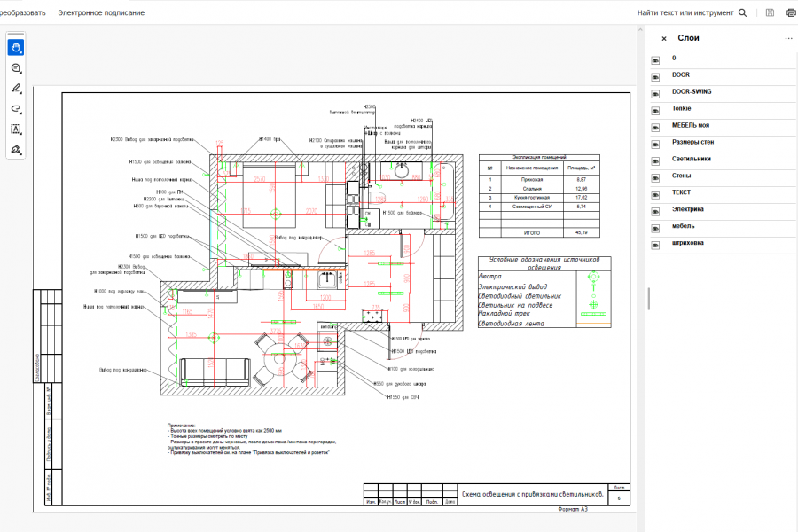Click the document scrollbar up arrow
The image size is (798, 532).
pos(640,30)
